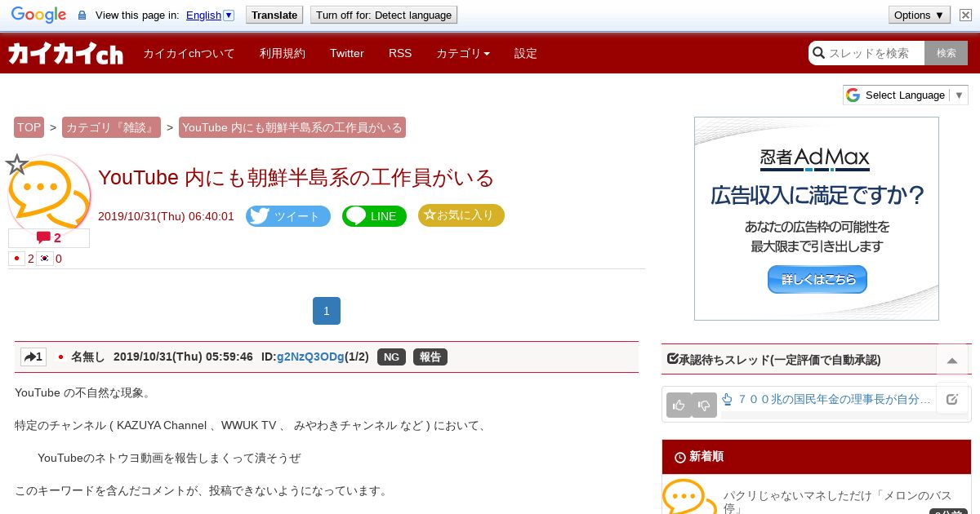Share thread via ツイート button
Screen dimensions: 980x514
[288, 216]
